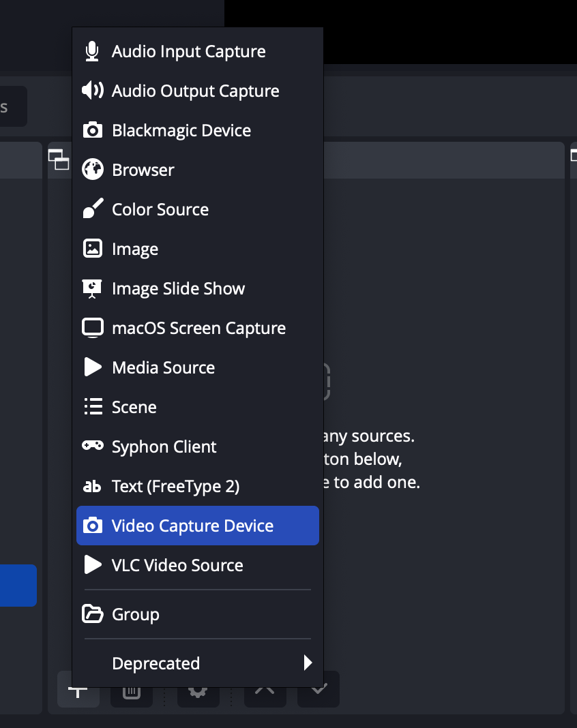Add an Image Slide Show source
The height and width of the screenshot is (728, 577).
pos(178,288)
